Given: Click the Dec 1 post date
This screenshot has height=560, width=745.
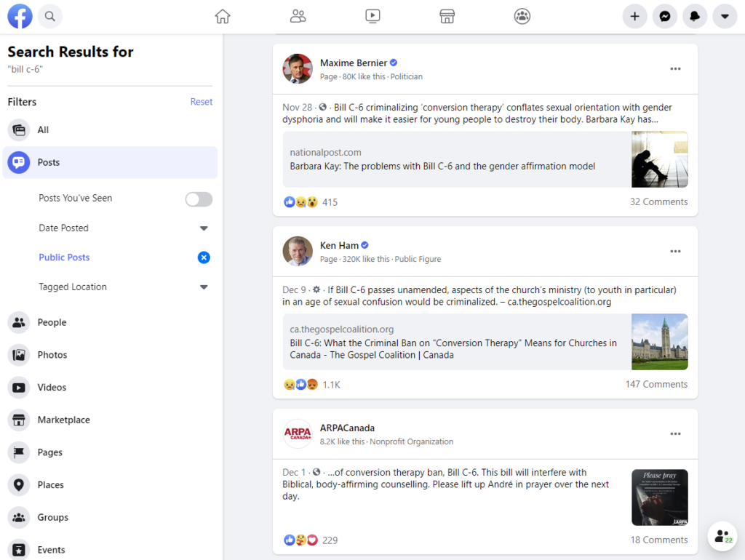Looking at the screenshot, I should pyautogui.click(x=294, y=473).
